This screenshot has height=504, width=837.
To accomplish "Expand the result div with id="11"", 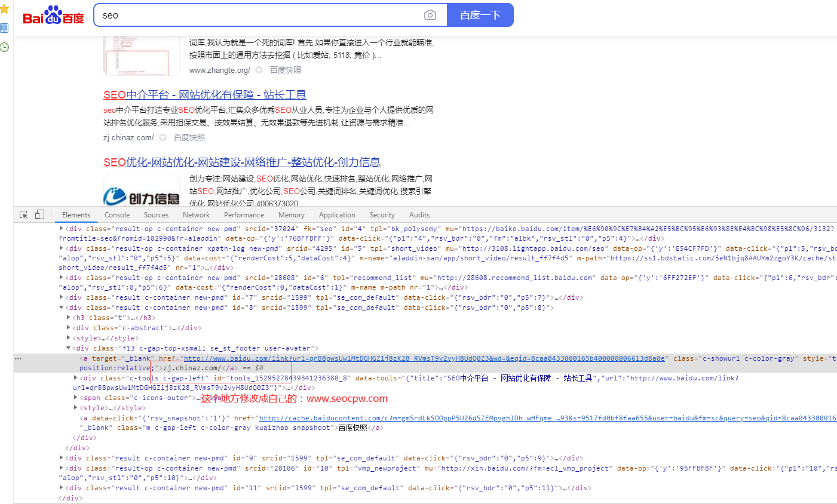I will 62,488.
